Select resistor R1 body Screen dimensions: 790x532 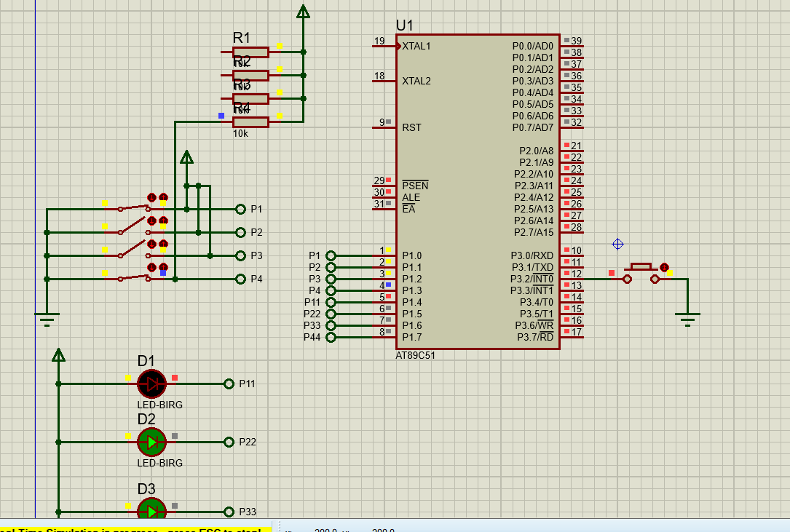click(x=250, y=52)
